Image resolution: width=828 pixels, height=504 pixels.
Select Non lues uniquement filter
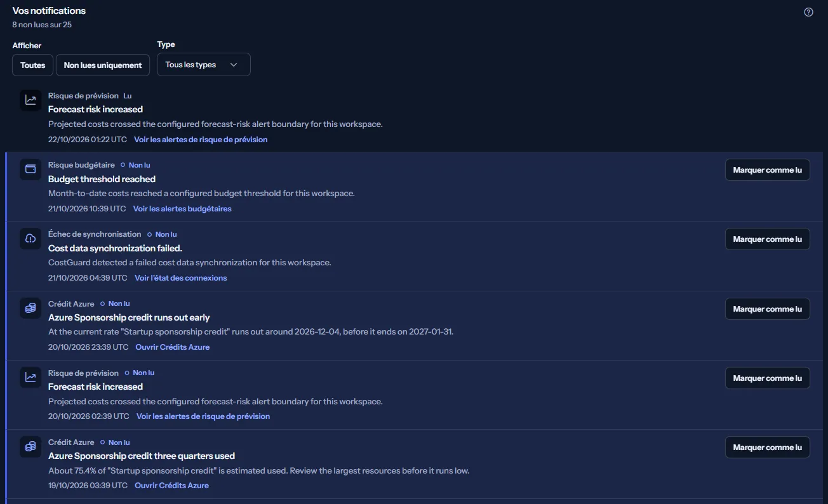(x=103, y=65)
